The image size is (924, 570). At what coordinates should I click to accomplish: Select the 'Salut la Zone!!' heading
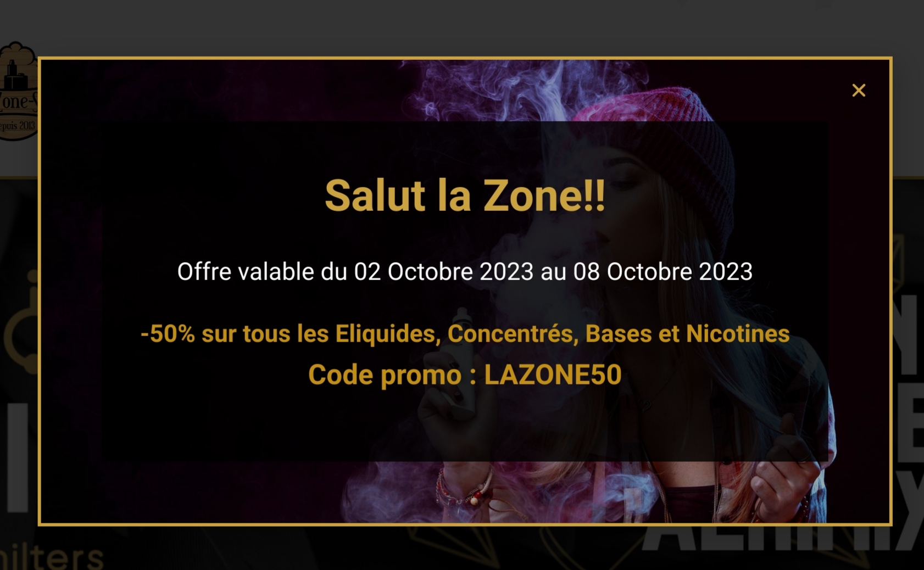[465, 195]
